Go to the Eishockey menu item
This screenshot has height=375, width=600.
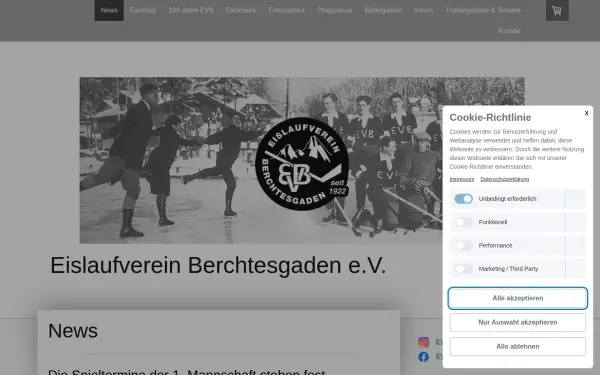(x=241, y=10)
